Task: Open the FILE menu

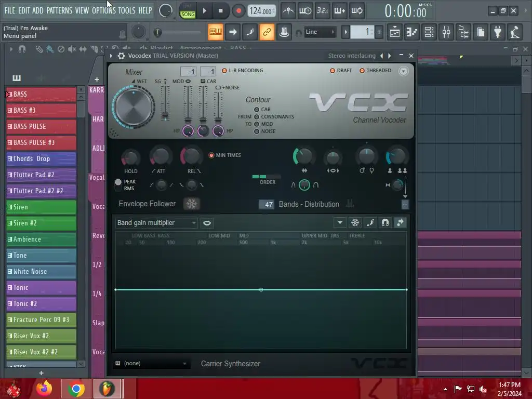Action: [9, 10]
